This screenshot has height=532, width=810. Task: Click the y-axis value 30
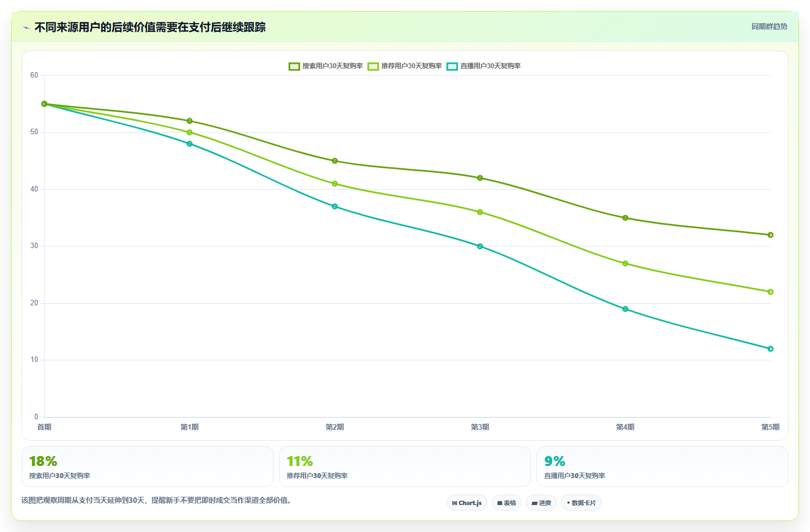pos(34,246)
